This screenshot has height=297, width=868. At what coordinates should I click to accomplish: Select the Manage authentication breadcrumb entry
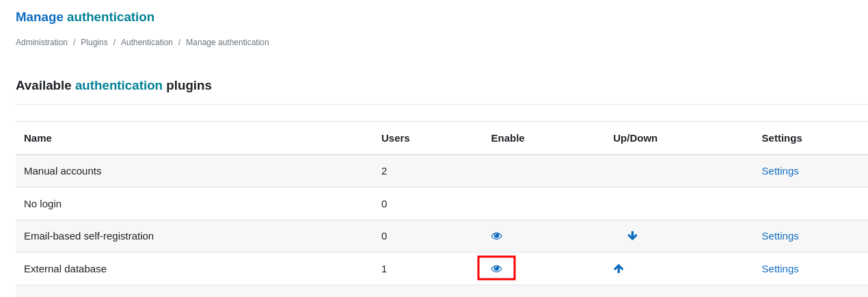tap(228, 42)
